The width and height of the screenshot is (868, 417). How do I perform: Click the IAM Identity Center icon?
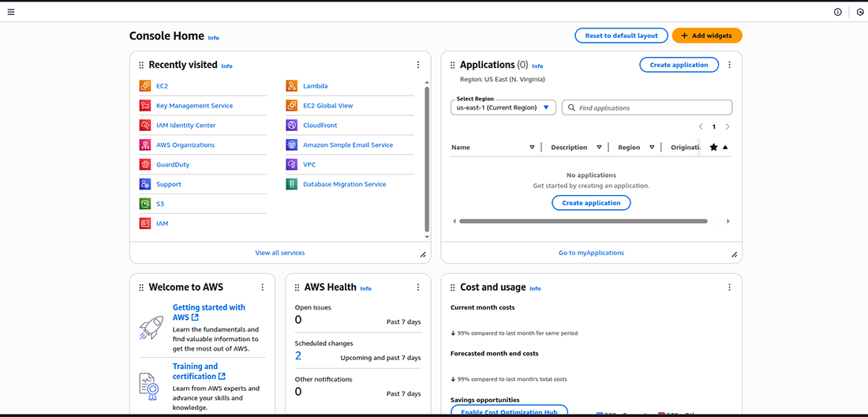click(145, 125)
